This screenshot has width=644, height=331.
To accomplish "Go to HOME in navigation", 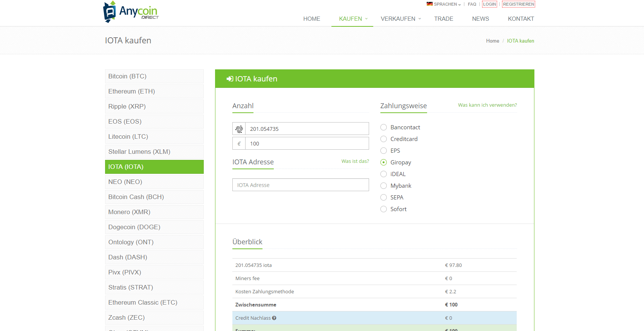I will pos(312,19).
